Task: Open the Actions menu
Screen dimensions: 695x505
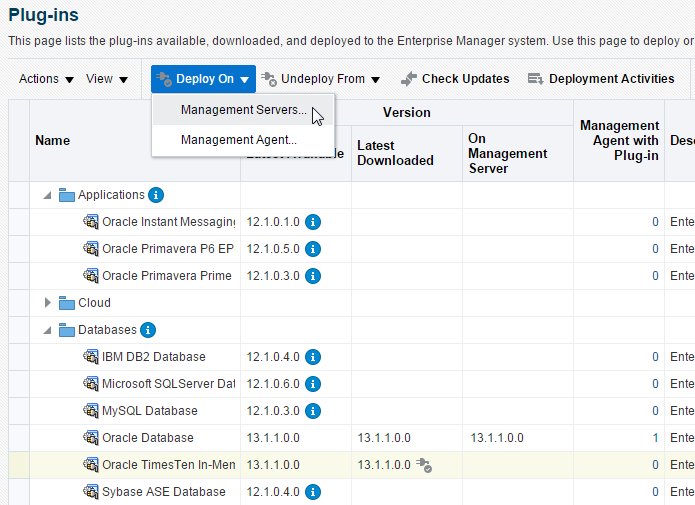Action: (46, 79)
